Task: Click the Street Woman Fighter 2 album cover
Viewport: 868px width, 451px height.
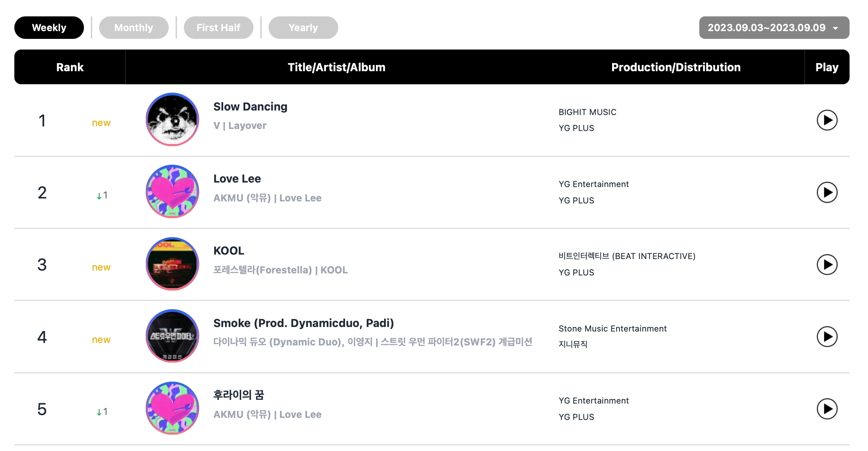Action: pos(172,336)
